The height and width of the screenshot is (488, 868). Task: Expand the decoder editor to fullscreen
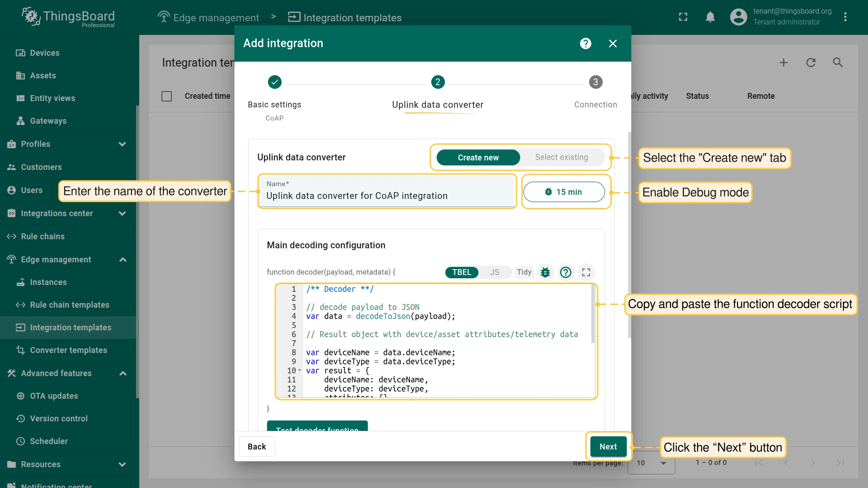pos(586,272)
